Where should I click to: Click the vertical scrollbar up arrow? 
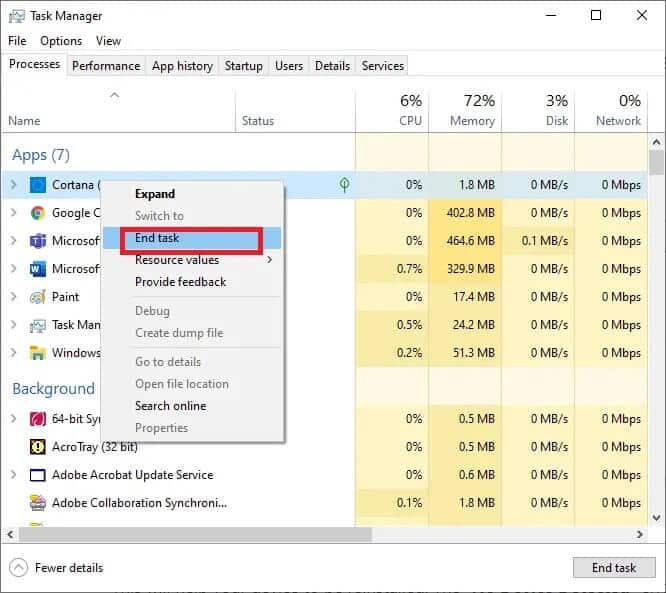click(x=657, y=143)
